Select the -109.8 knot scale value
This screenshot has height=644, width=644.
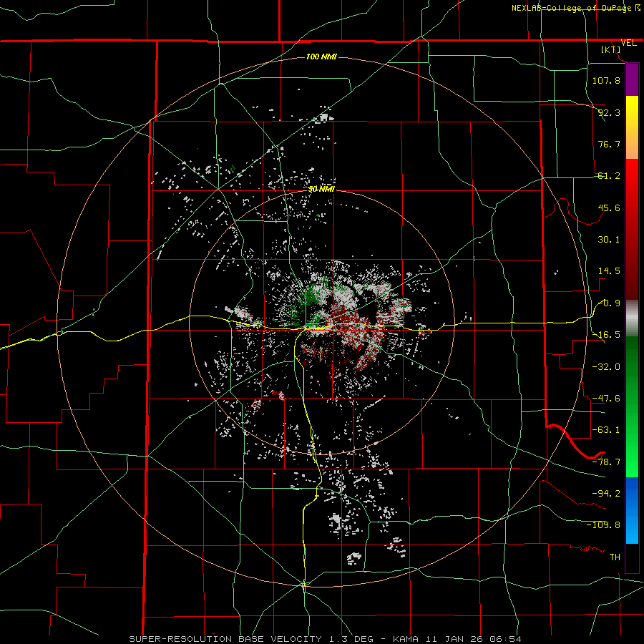pyautogui.click(x=603, y=525)
